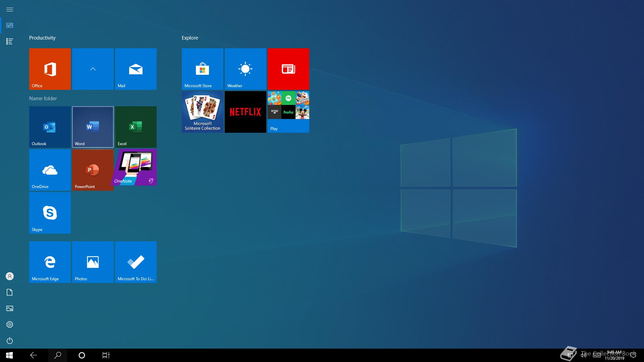Open the Photos tile
The width and height of the screenshot is (644, 362).
click(x=93, y=262)
